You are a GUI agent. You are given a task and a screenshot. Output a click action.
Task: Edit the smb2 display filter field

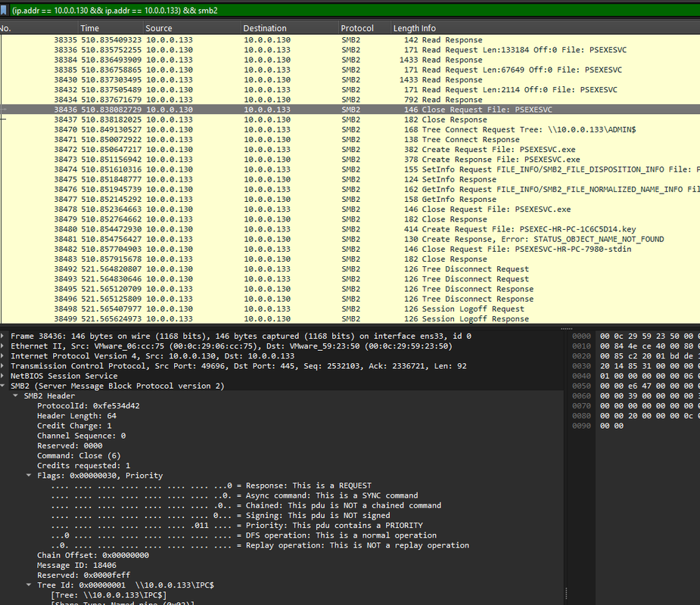click(355, 11)
